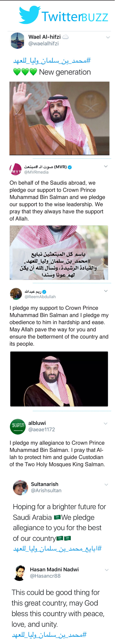Open Wael Al-hifzi's profile avatar

click(18, 40)
